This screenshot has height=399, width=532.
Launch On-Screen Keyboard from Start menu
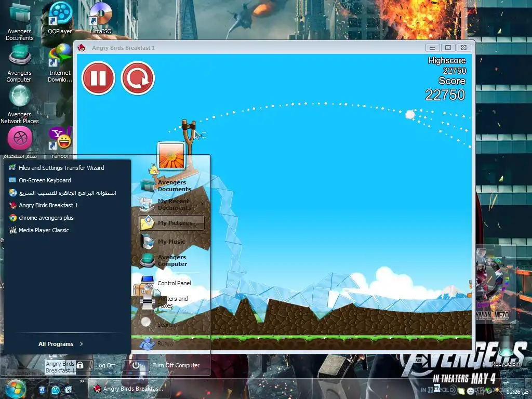point(40,180)
